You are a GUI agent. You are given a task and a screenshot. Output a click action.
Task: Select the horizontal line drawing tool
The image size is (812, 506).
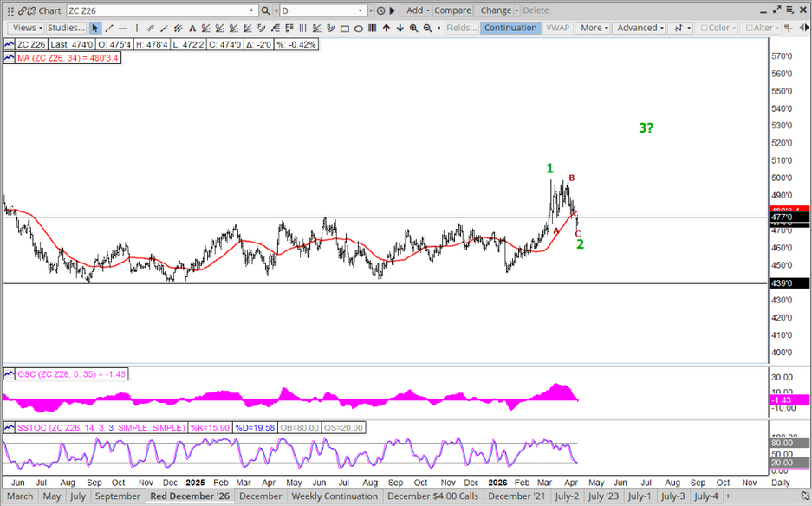point(123,28)
